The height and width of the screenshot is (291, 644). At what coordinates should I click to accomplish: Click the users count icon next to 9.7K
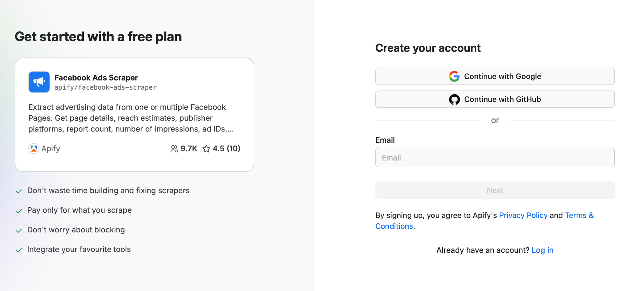(x=174, y=149)
